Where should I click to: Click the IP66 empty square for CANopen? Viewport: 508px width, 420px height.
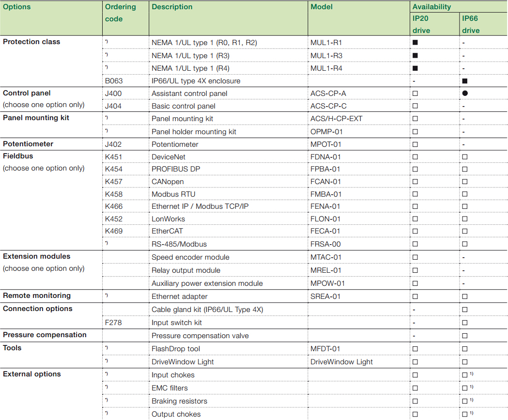click(464, 182)
